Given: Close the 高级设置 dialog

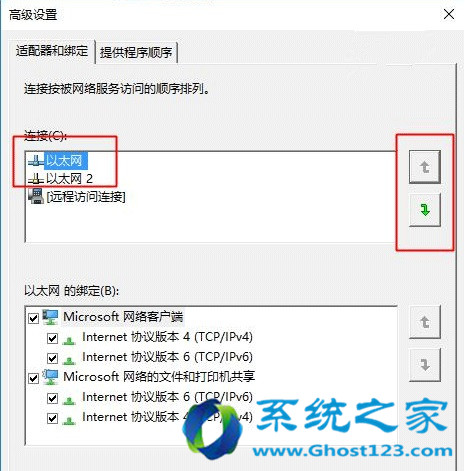Looking at the screenshot, I should 449,14.
